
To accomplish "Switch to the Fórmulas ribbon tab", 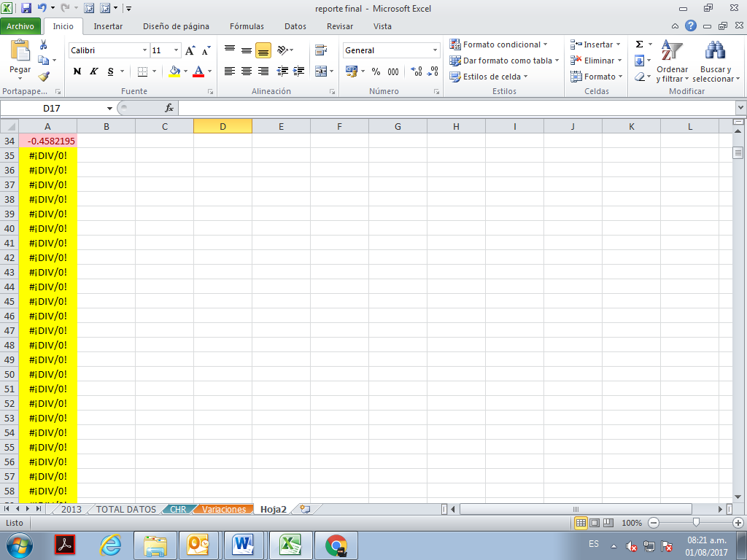I will point(247,26).
